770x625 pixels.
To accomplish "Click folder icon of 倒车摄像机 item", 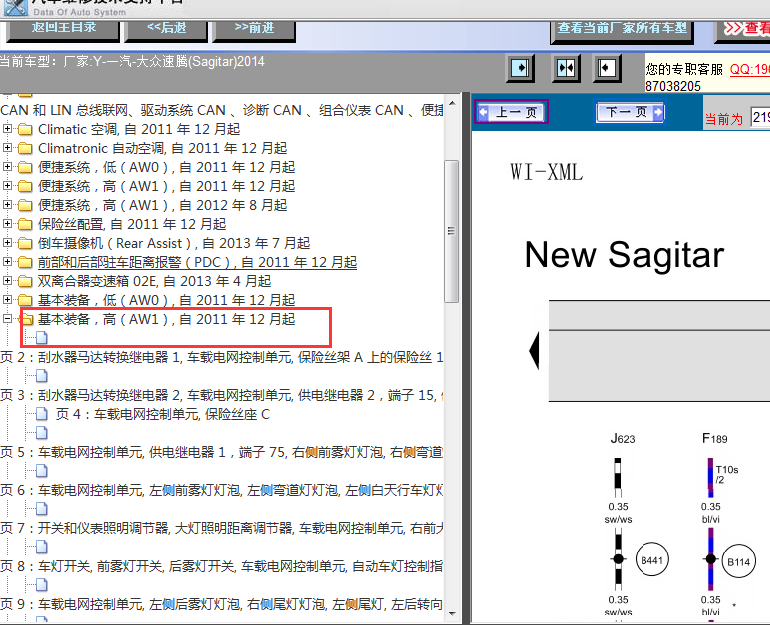I will point(25,244).
